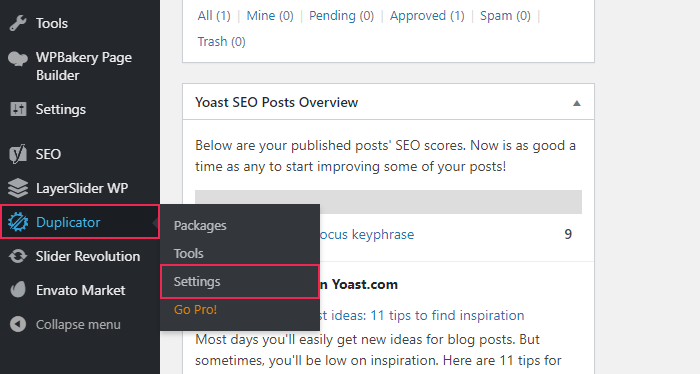
Task: Open the focus keyphrase posts link
Action: click(x=367, y=234)
